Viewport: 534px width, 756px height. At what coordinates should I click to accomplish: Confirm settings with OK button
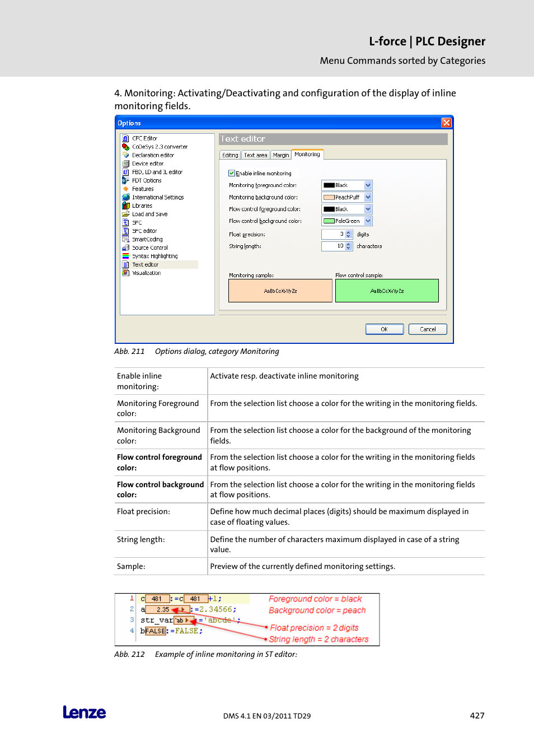coord(385,329)
